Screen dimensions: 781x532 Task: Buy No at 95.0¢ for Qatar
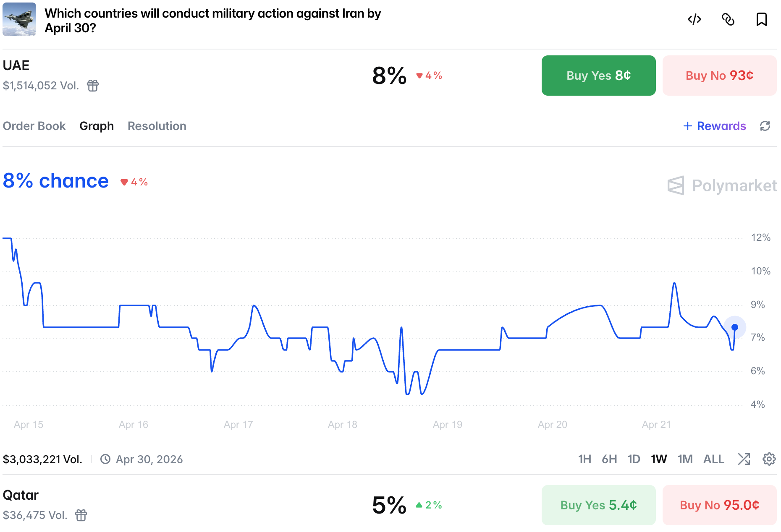[x=719, y=505]
